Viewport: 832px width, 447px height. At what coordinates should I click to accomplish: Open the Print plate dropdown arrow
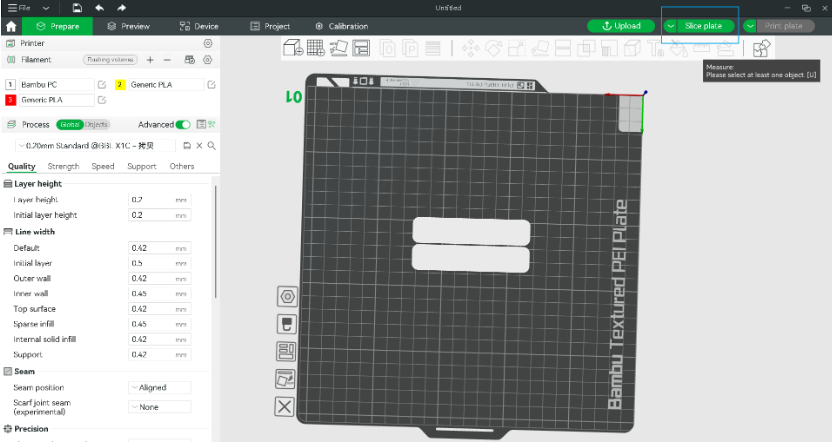pyautogui.click(x=750, y=26)
